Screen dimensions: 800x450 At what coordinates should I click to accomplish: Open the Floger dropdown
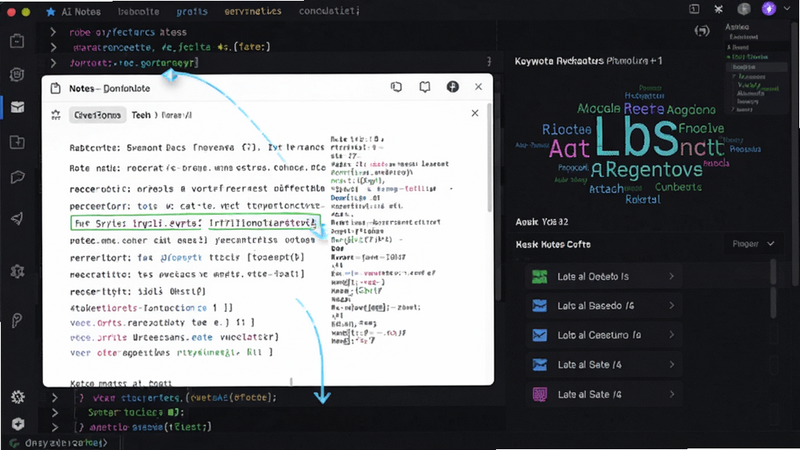click(x=753, y=244)
